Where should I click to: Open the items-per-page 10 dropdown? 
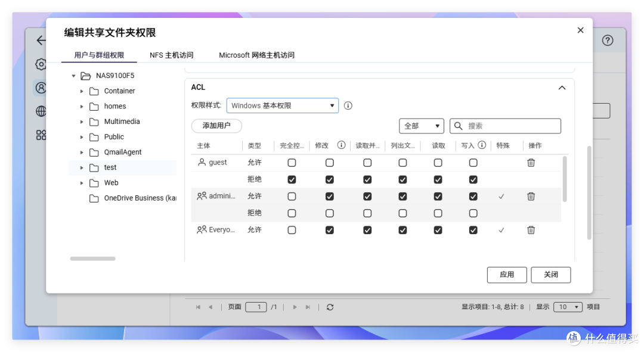coord(568,307)
